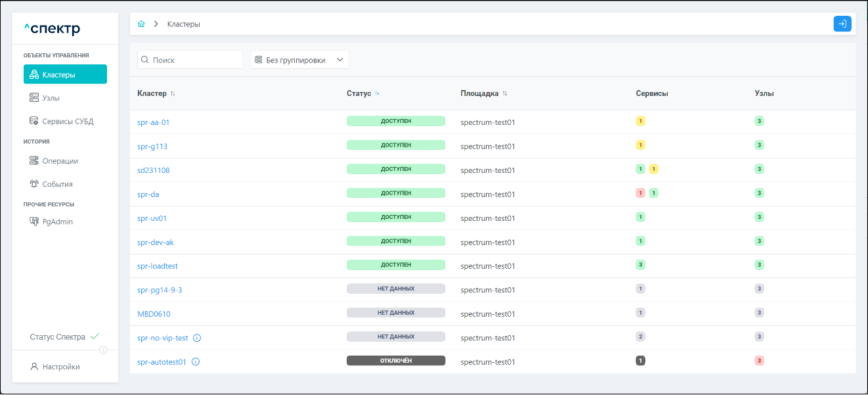Sort table by Кластер column
Image resolution: width=868 pixels, height=395 pixels.
[x=173, y=93]
